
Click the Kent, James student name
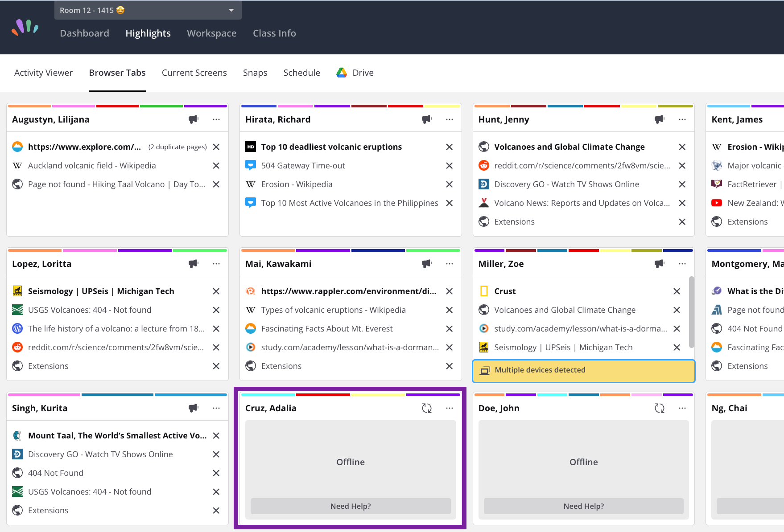point(737,119)
